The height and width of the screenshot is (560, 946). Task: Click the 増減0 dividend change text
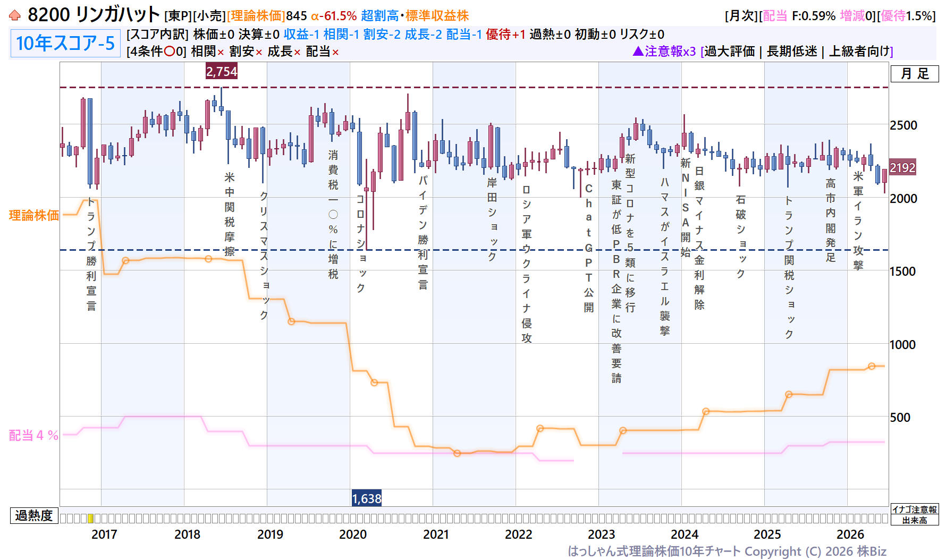[856, 16]
